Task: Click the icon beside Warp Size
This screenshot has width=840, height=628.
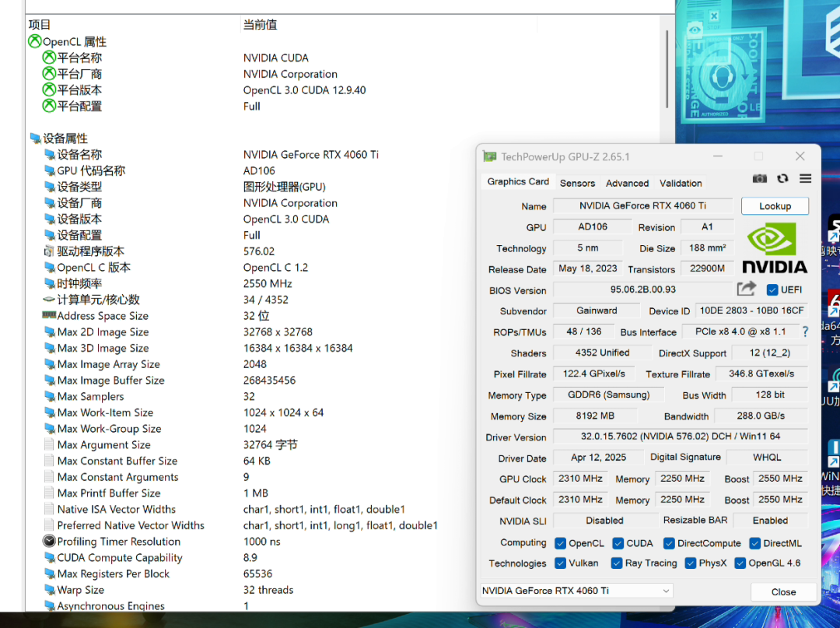Action: click(50, 590)
